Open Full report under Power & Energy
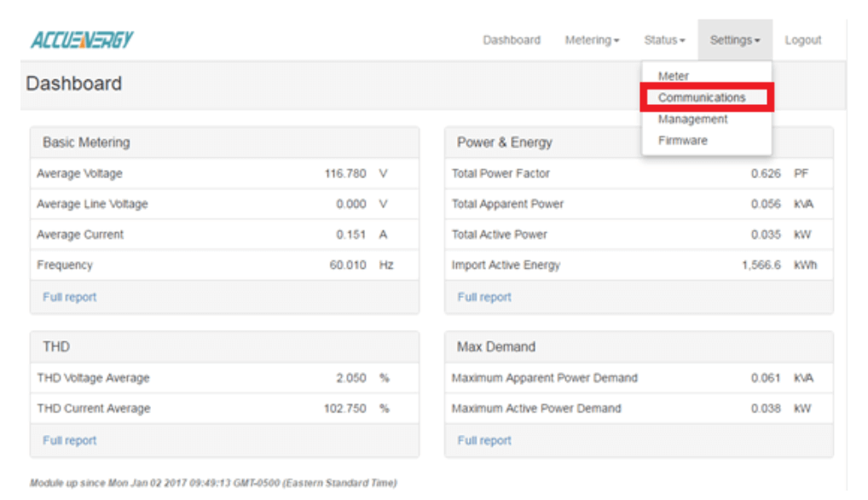Screen dimensions: 868x500 coord(484,297)
